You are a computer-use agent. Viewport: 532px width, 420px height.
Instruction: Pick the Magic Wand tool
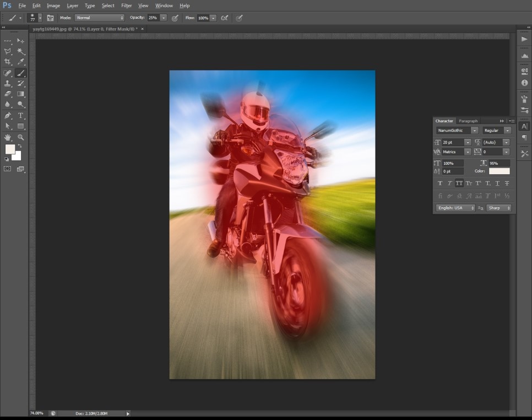(21, 51)
